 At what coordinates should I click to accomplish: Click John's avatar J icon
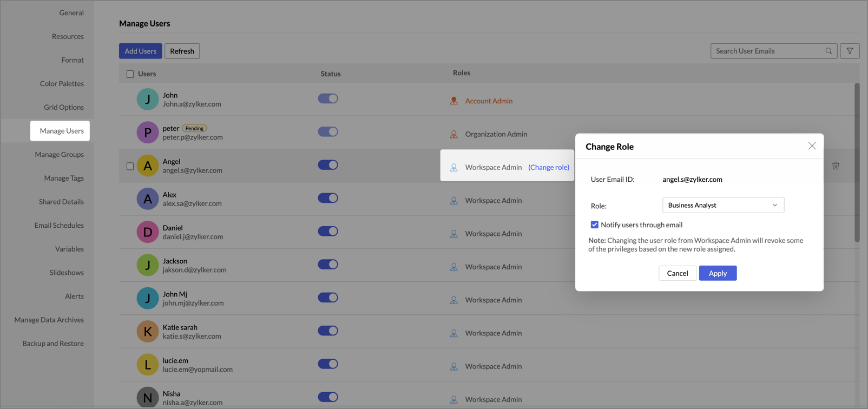point(147,100)
